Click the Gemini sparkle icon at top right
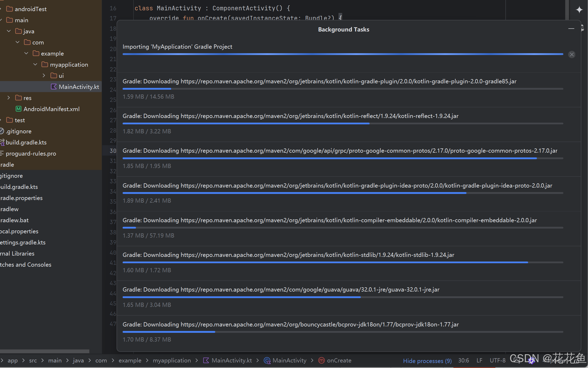This screenshot has width=588, height=368. click(579, 10)
